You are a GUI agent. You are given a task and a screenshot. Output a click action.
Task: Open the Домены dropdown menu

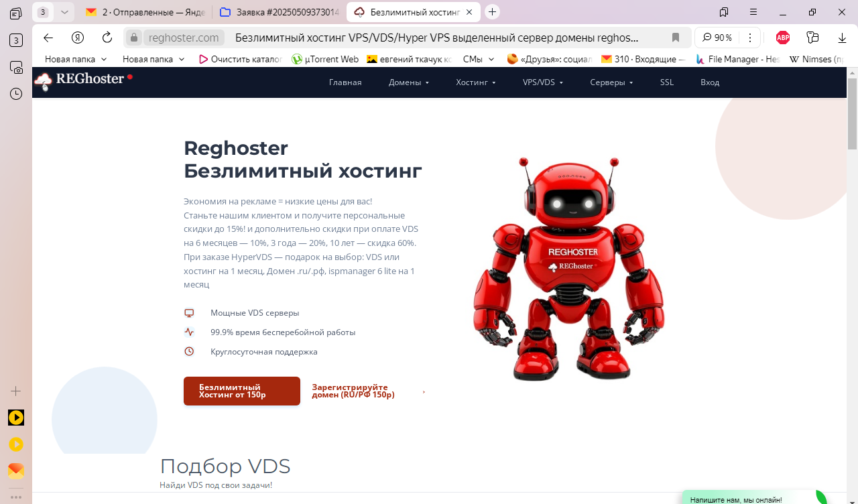pos(408,82)
